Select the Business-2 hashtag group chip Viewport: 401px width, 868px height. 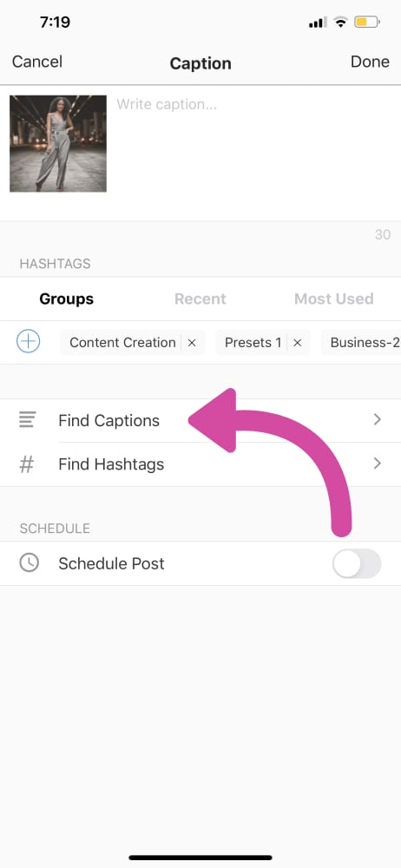(x=360, y=343)
